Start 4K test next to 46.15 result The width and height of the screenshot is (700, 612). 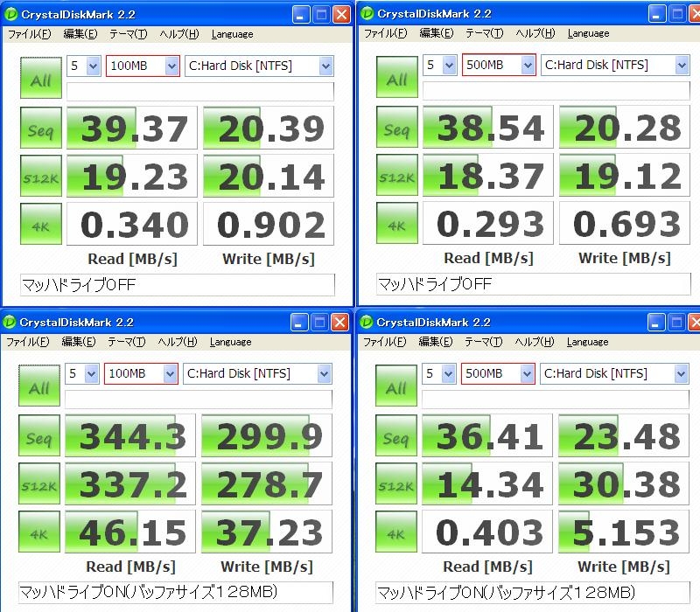pos(38,532)
